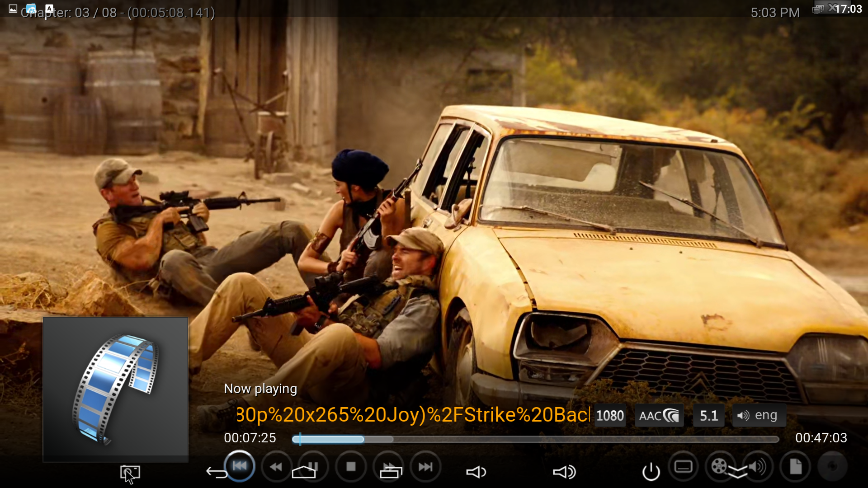Skip to next chapter
This screenshot has width=868, height=488.
pyautogui.click(x=425, y=466)
